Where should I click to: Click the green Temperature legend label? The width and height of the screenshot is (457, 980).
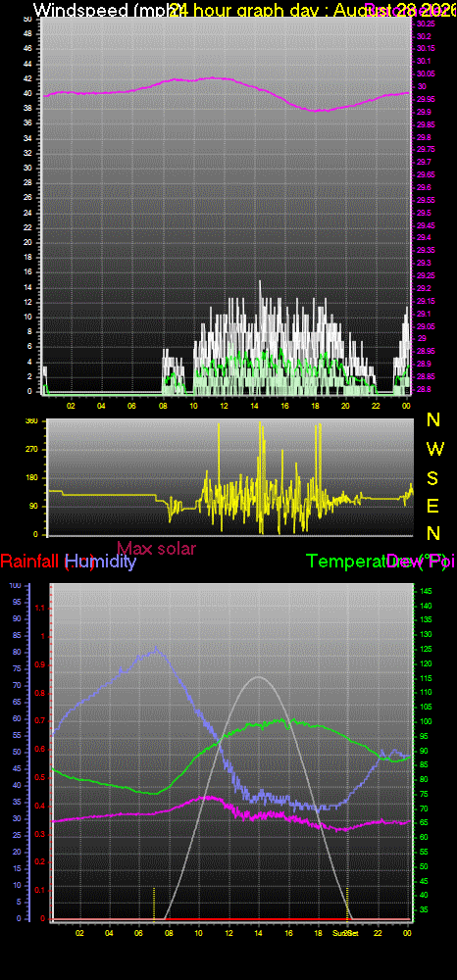click(346, 562)
